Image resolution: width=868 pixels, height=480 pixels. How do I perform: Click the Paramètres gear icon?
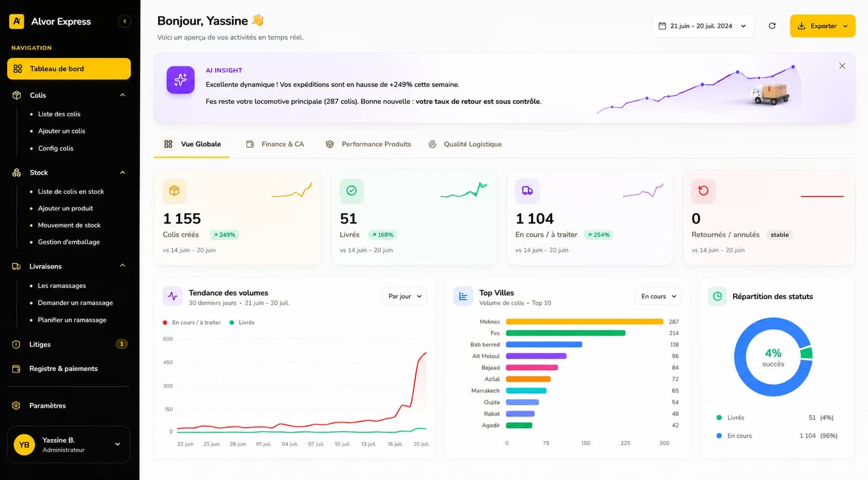pyautogui.click(x=16, y=405)
